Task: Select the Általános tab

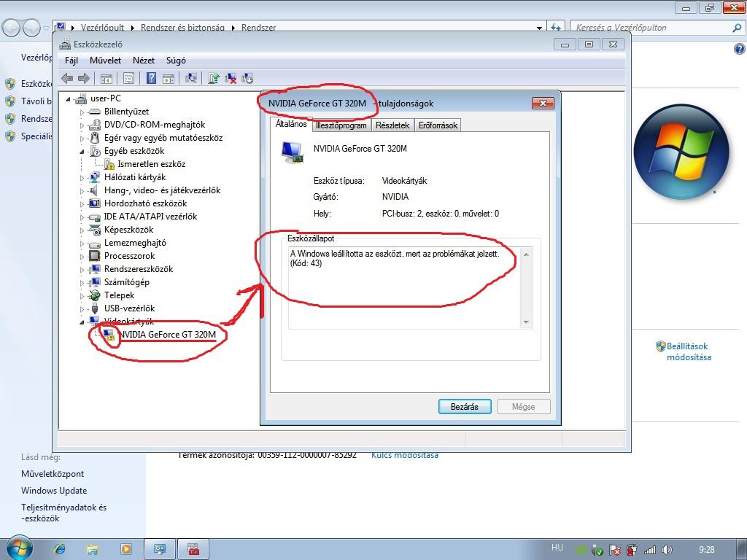Action: coord(291,124)
